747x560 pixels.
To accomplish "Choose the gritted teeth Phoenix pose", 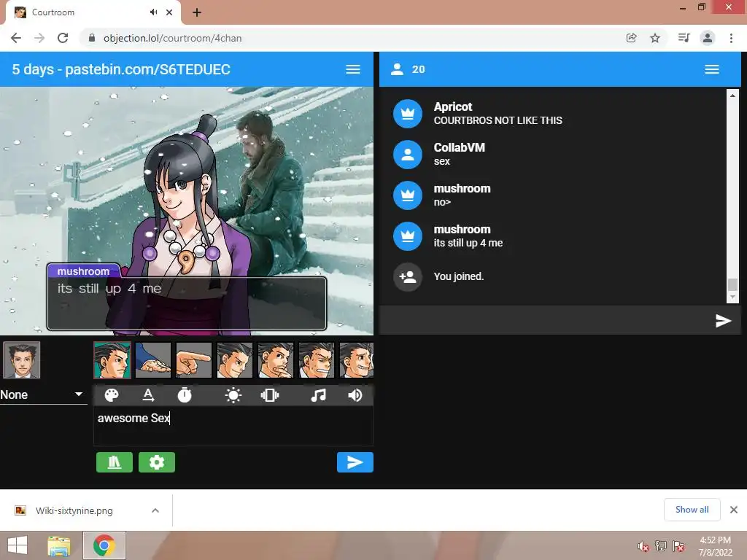I will [x=317, y=360].
